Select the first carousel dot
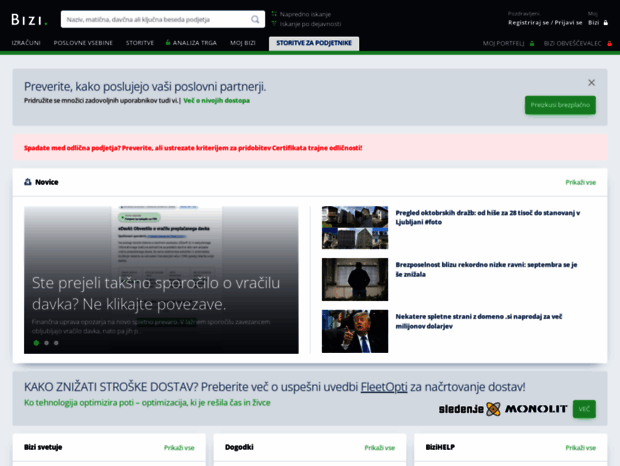 coord(36,343)
